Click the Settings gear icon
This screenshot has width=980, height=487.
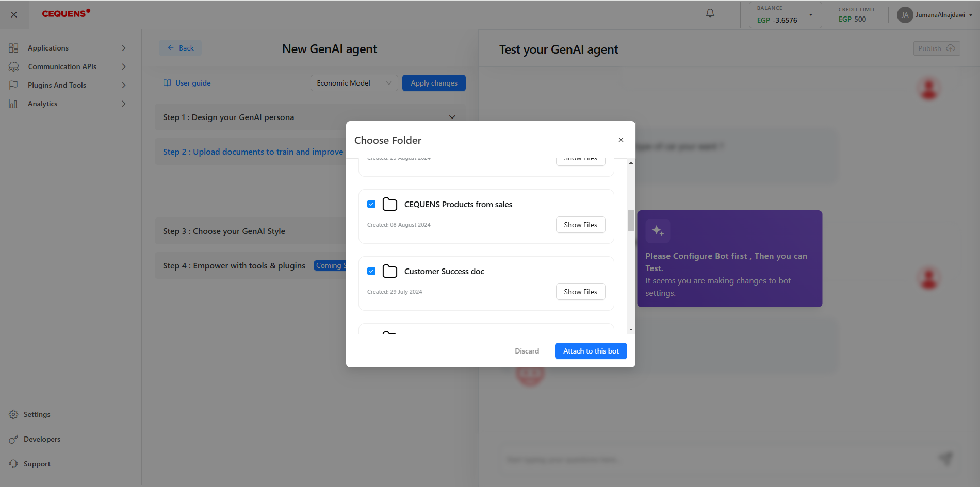[x=13, y=414]
